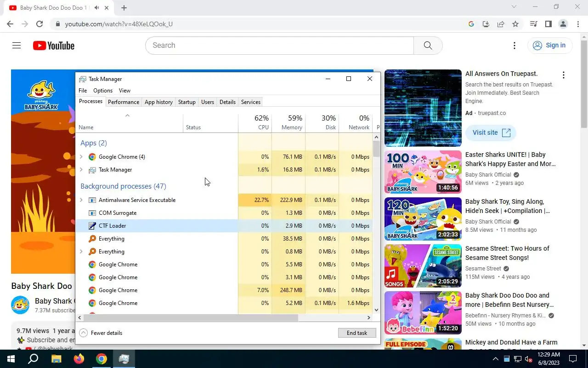The height and width of the screenshot is (368, 588).
Task: Expand Antimalware Service Executable row
Action: 81,200
